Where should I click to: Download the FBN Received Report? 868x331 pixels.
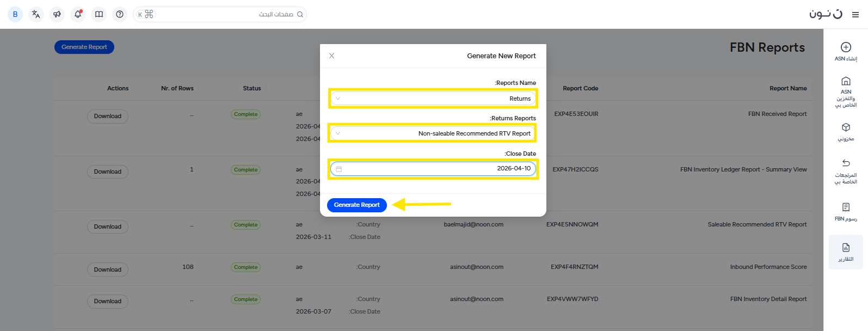(x=108, y=117)
